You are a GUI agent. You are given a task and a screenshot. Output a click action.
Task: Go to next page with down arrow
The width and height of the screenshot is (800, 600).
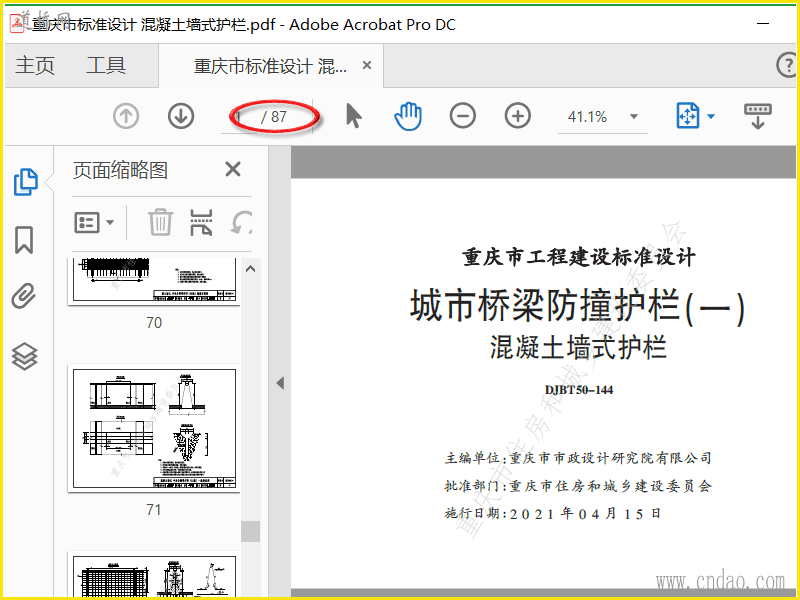pyautogui.click(x=181, y=116)
